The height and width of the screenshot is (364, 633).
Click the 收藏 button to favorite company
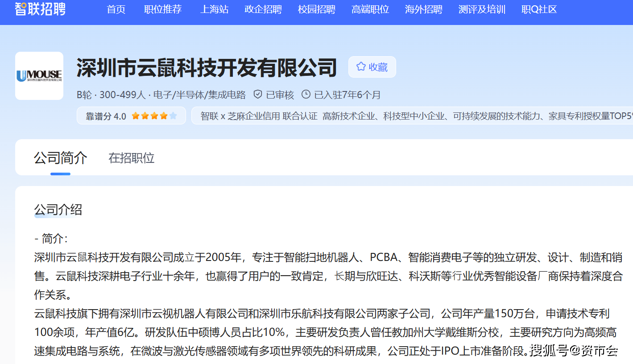372,67
